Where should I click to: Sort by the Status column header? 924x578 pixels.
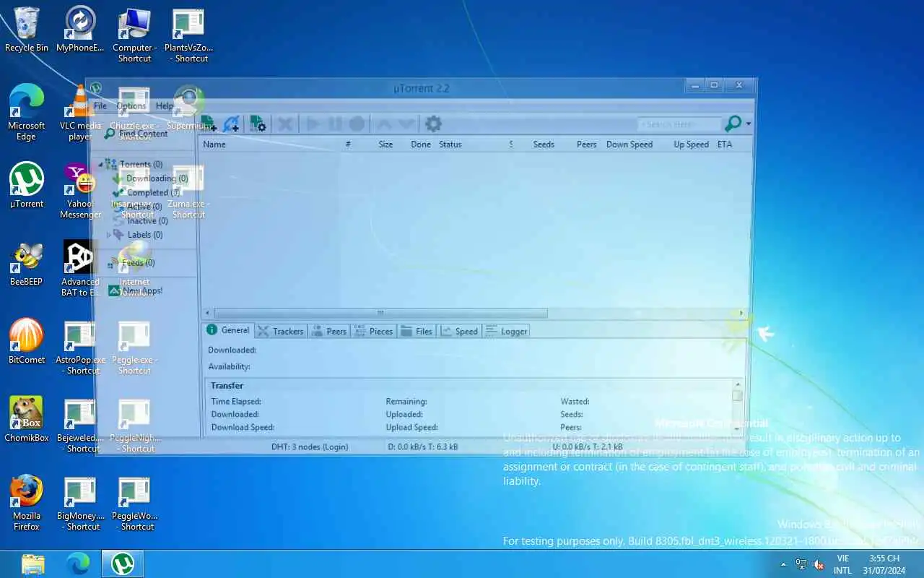pyautogui.click(x=450, y=144)
